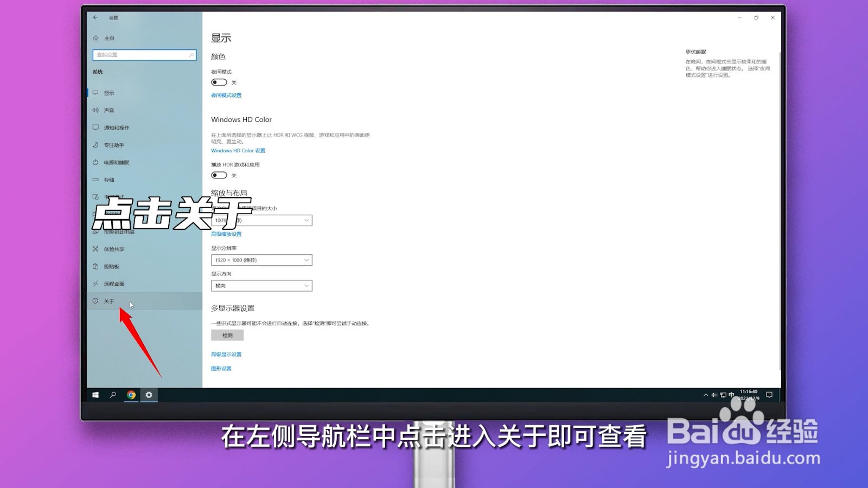Open 存储 settings page
Screen dimensions: 868x488
144,179
